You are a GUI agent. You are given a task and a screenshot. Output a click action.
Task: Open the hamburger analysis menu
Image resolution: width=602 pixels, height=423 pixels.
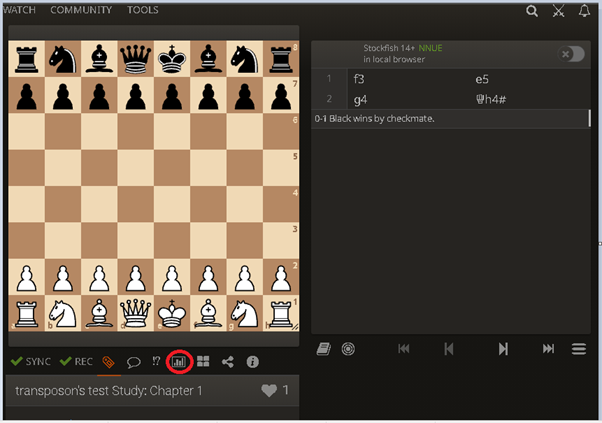point(579,349)
